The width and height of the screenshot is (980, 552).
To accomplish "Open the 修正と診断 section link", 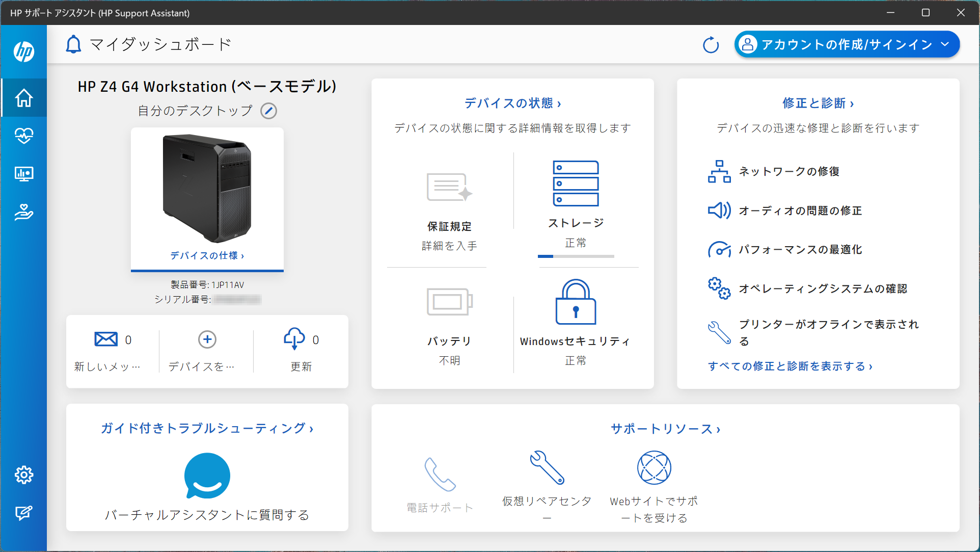I will (818, 103).
